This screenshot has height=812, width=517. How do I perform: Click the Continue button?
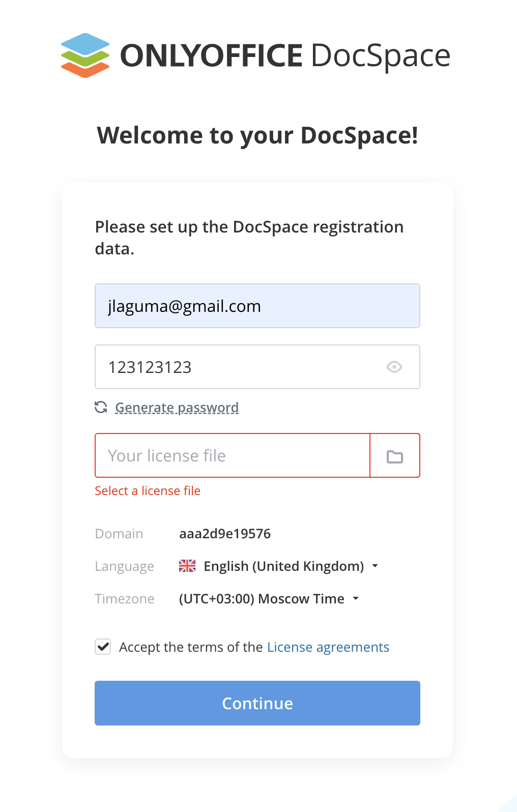(x=257, y=703)
